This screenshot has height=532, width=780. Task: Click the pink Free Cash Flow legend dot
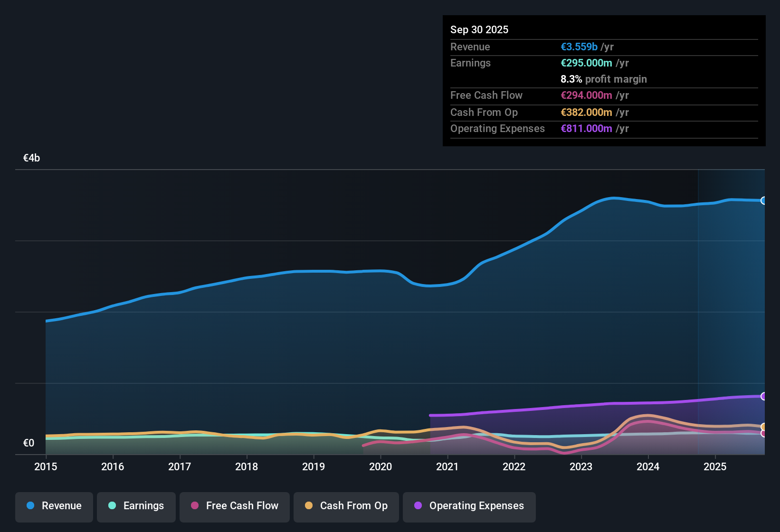194,506
